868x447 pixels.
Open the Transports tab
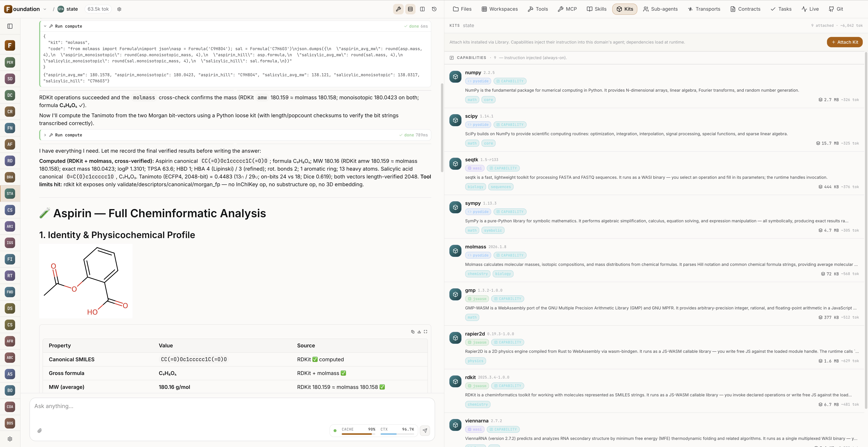click(704, 9)
